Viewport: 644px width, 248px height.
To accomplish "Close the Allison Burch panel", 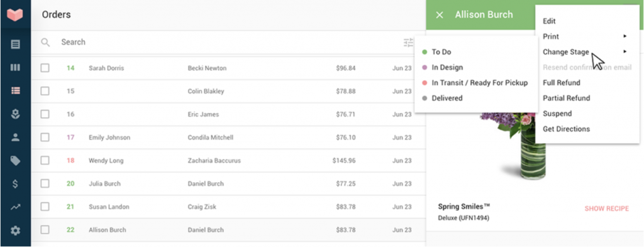I will coord(440,15).
